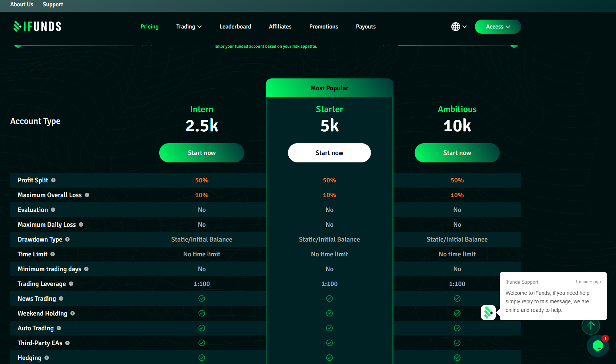Show info tooltip for Auto Trading

click(59, 328)
